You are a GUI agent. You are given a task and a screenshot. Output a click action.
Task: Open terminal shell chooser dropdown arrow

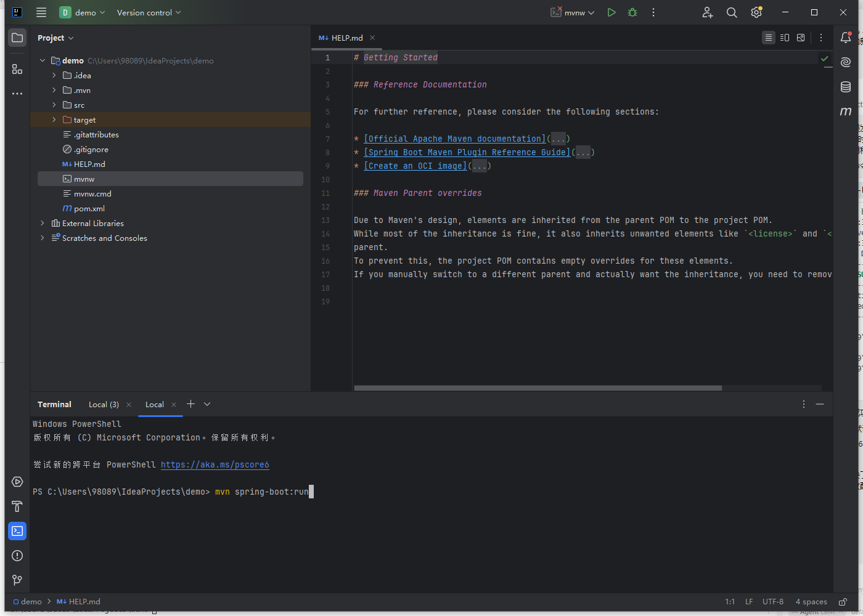(207, 404)
